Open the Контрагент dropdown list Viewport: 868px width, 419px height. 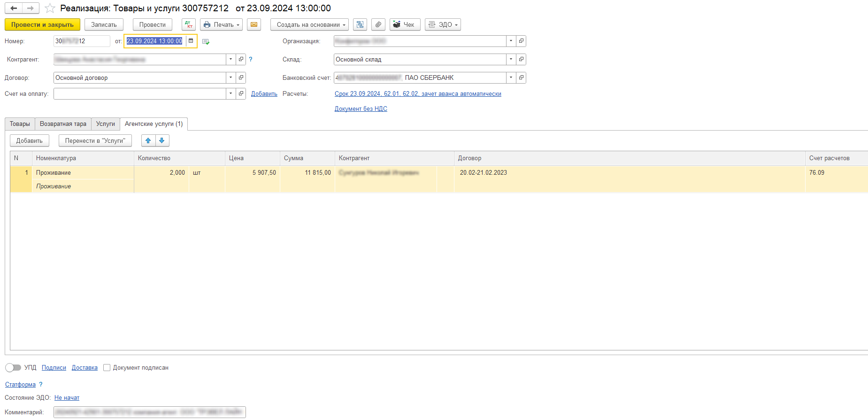(x=230, y=59)
